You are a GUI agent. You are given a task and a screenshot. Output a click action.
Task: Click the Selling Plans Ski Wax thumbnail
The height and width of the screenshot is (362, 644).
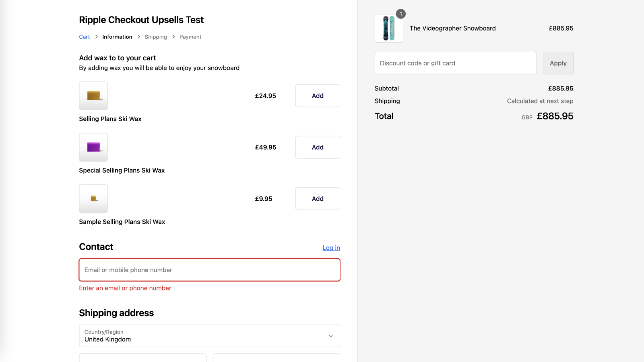93,96
